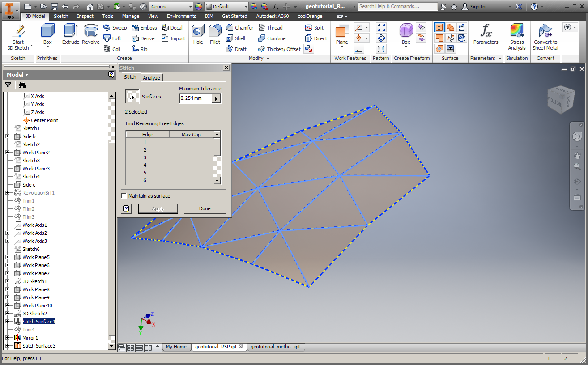The image size is (588, 365).
Task: Click the Chamfer tool
Action: [x=239, y=28]
